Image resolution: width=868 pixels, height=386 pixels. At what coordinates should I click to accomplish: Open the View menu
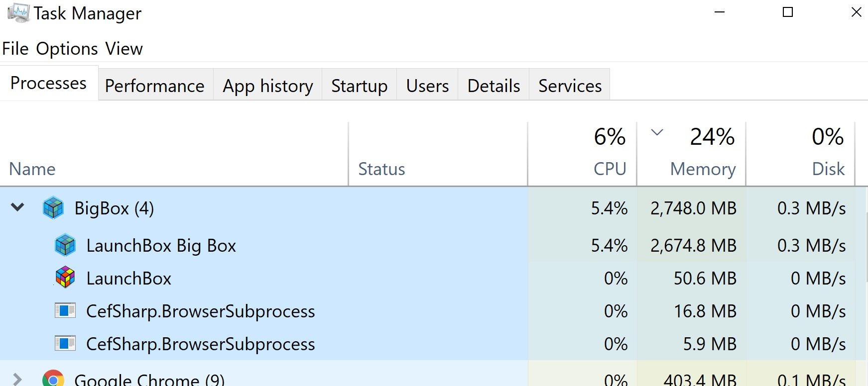coord(124,49)
